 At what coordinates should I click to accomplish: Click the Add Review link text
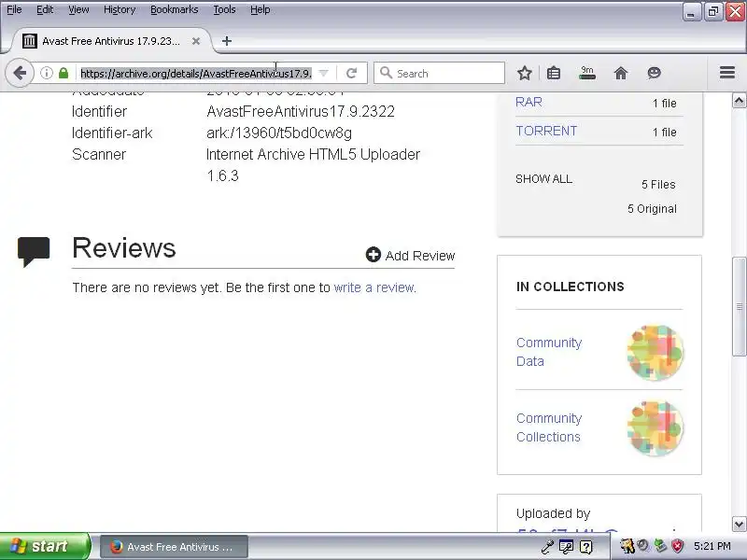click(x=420, y=256)
